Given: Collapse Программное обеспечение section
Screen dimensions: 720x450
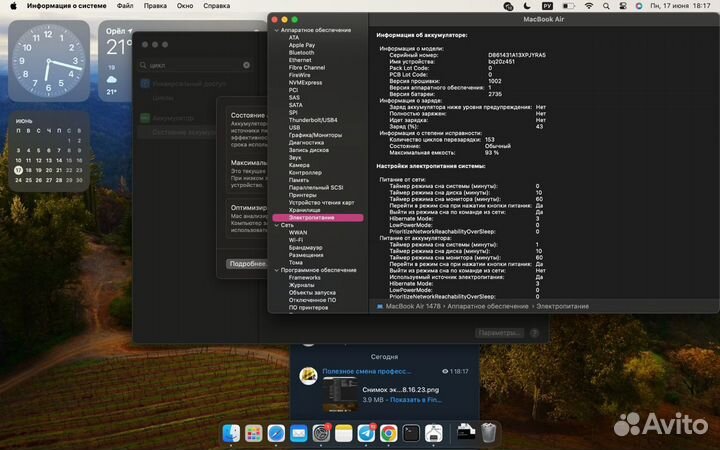Looking at the screenshot, I should coord(276,270).
